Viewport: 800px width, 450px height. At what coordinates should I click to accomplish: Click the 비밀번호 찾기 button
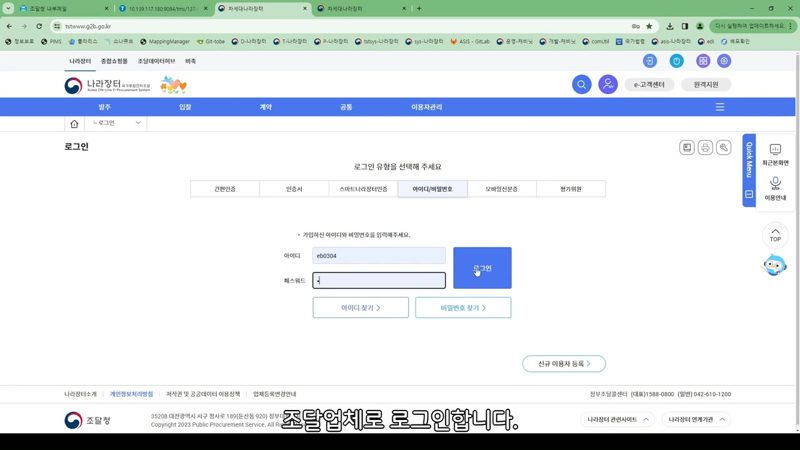click(x=463, y=308)
